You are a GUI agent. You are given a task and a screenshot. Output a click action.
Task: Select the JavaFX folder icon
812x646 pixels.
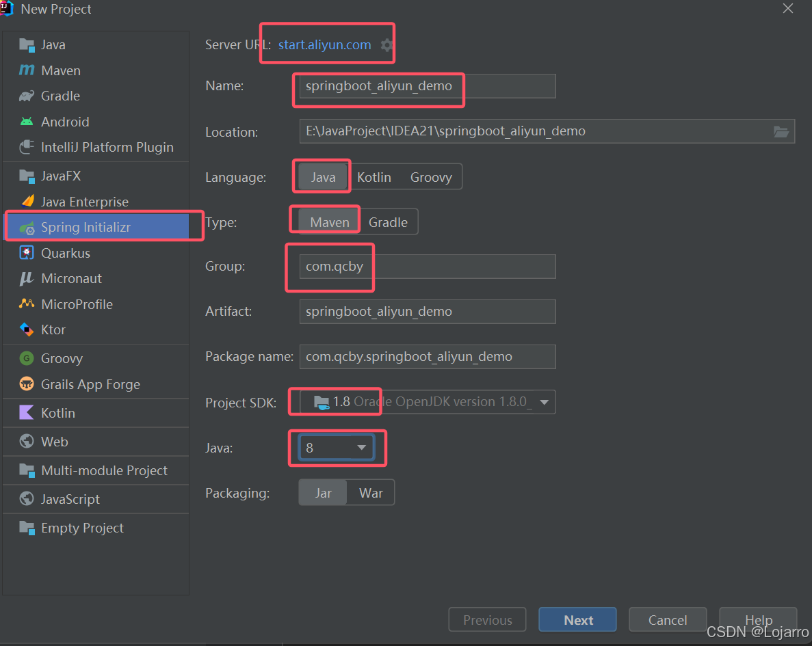(27, 176)
